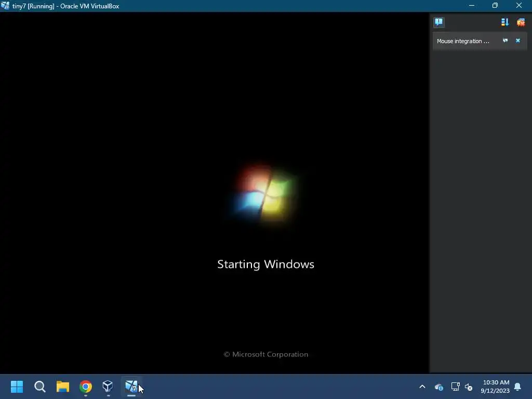This screenshot has width=532, height=399.
Task: Click the notification sort order icon
Action: 504,22
